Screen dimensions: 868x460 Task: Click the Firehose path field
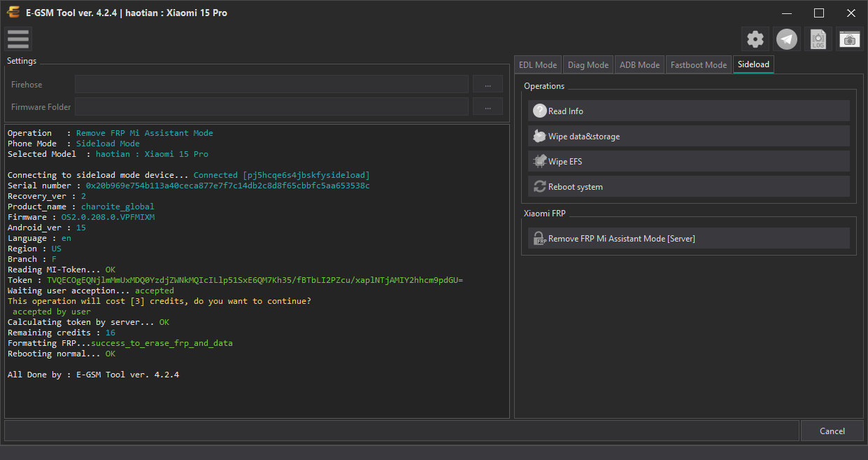coord(271,84)
